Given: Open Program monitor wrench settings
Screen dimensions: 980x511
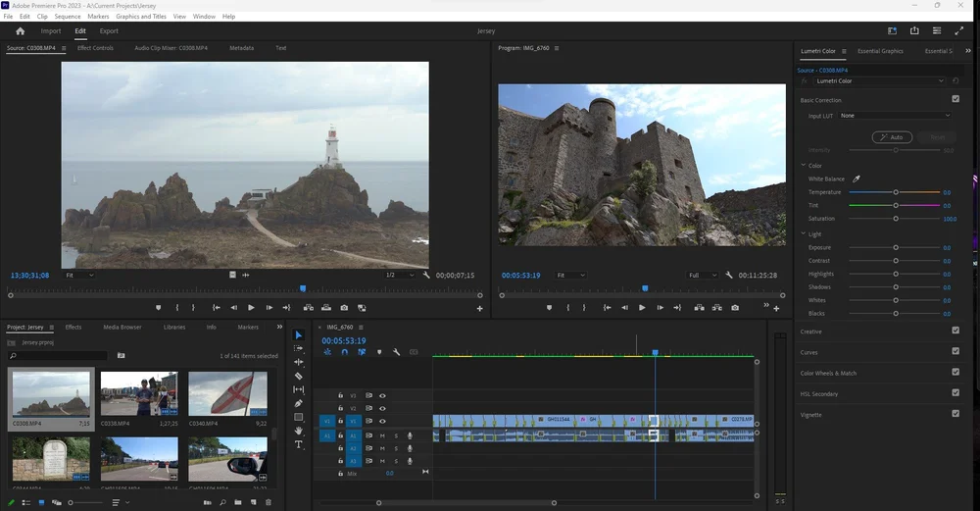Looking at the screenshot, I should pyautogui.click(x=728, y=276).
